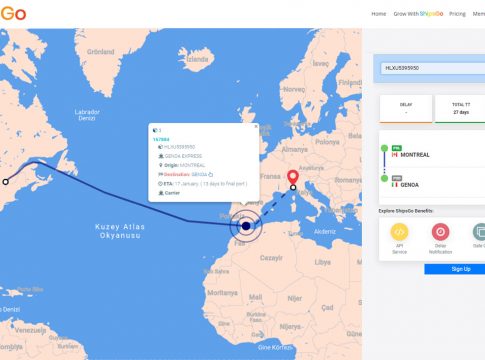Click the yellow API Service icon
This screenshot has height=360, width=485.
tap(399, 232)
